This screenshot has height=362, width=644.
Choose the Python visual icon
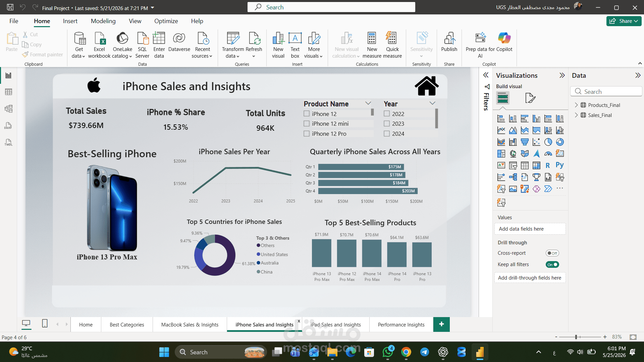click(560, 165)
